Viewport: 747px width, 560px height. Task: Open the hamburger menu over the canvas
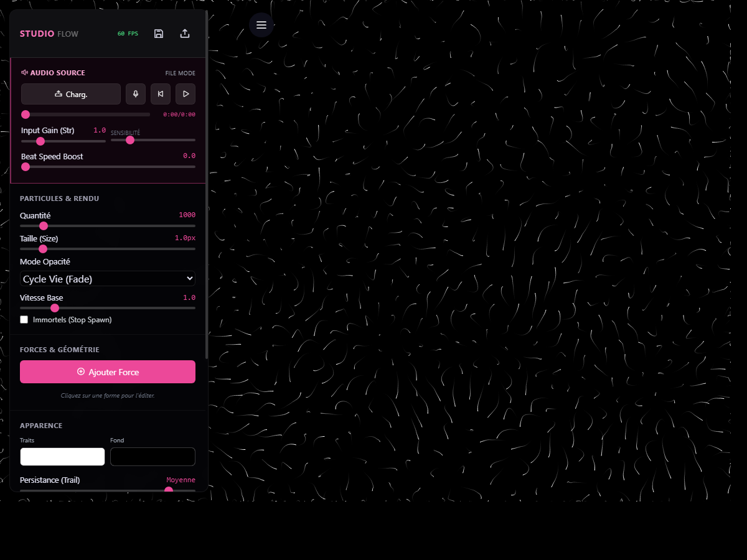coord(261,25)
